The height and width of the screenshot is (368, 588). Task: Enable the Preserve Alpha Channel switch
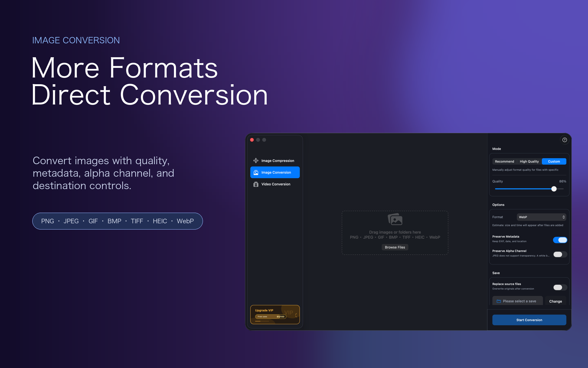560,254
